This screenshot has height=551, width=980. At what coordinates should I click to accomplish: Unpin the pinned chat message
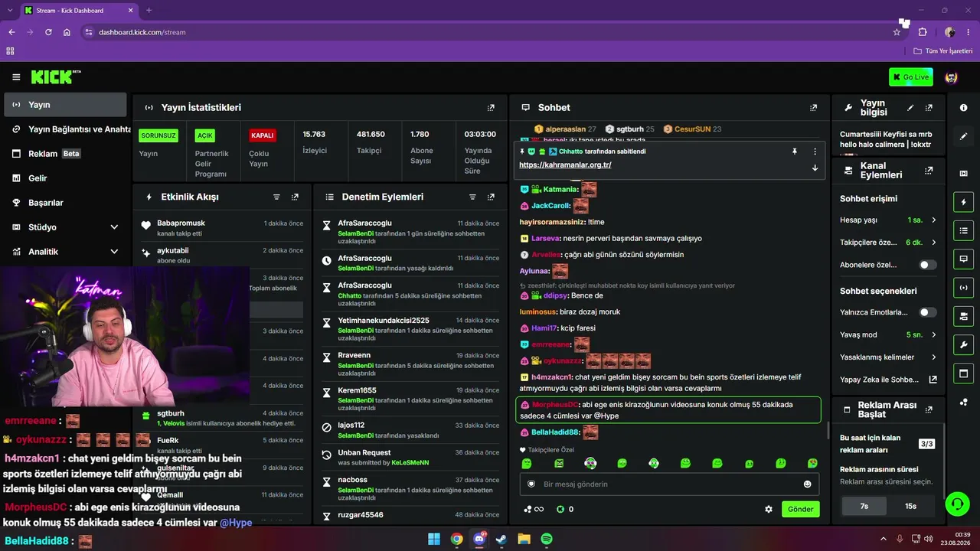point(795,152)
